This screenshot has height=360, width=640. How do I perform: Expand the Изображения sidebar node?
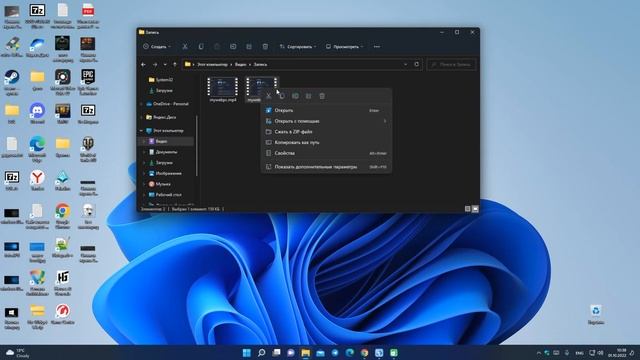tap(144, 173)
